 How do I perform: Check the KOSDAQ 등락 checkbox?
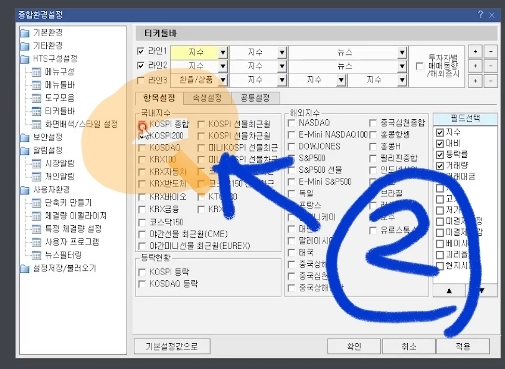click(142, 284)
